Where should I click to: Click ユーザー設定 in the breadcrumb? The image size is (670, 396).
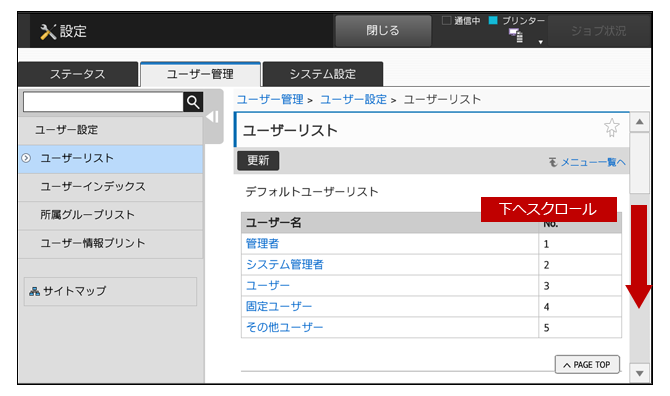(x=353, y=100)
